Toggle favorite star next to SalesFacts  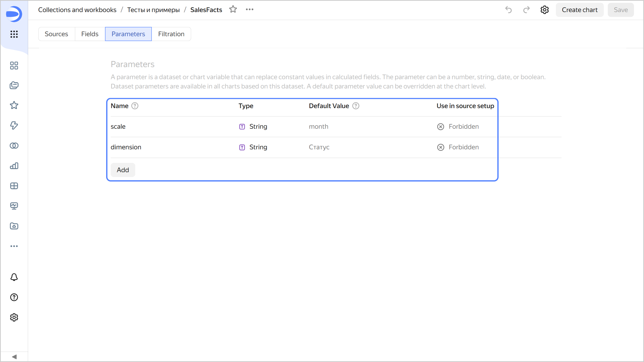tap(233, 9)
